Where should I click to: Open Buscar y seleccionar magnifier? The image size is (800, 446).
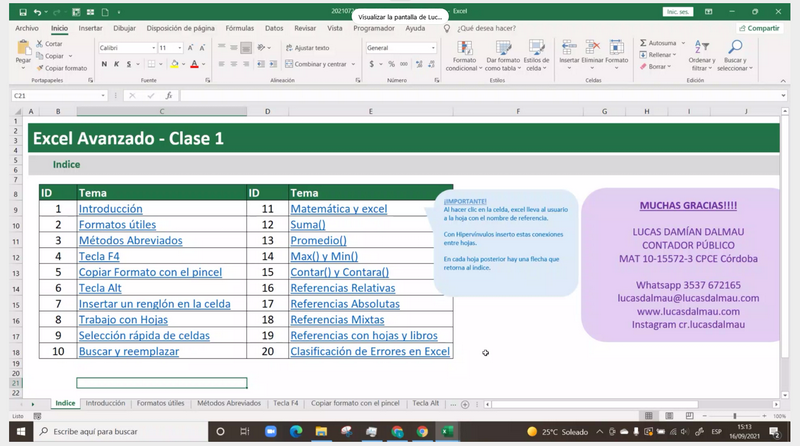pos(735,56)
